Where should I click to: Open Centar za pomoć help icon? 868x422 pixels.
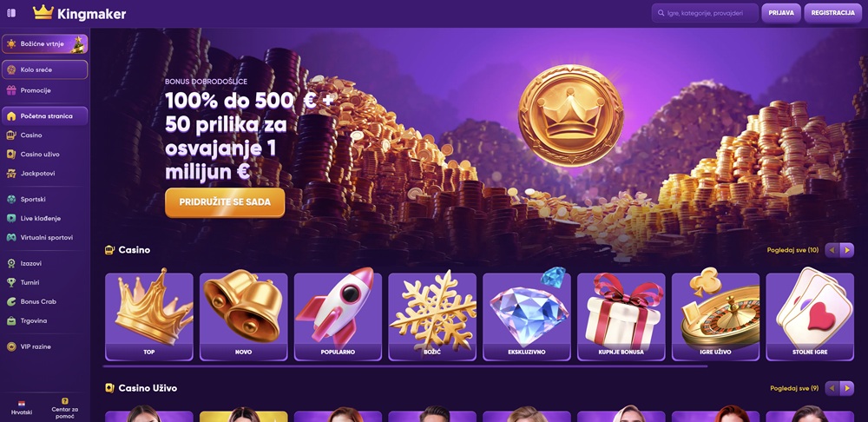pos(65,401)
